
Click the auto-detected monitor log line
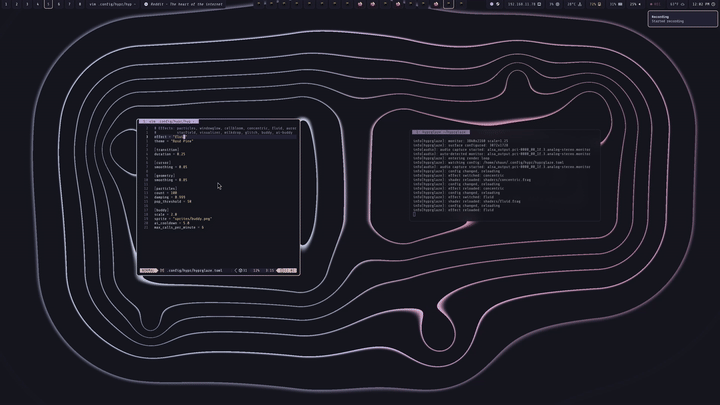click(x=502, y=154)
